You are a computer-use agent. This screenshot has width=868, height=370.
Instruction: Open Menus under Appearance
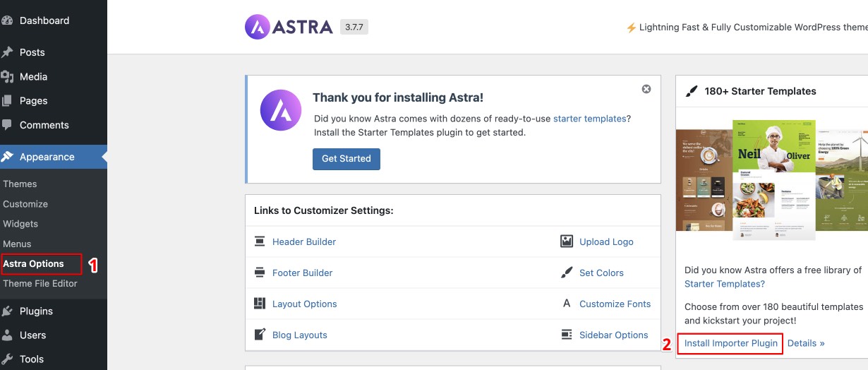pyautogui.click(x=17, y=244)
